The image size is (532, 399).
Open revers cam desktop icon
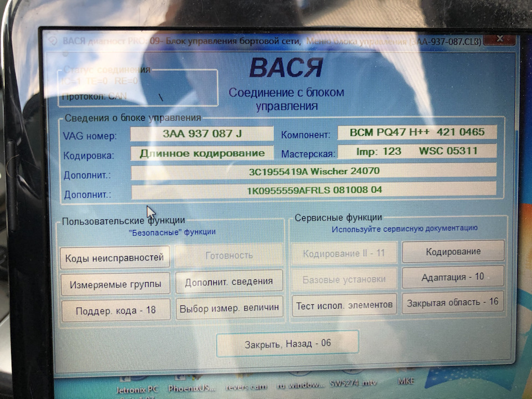[246, 383]
